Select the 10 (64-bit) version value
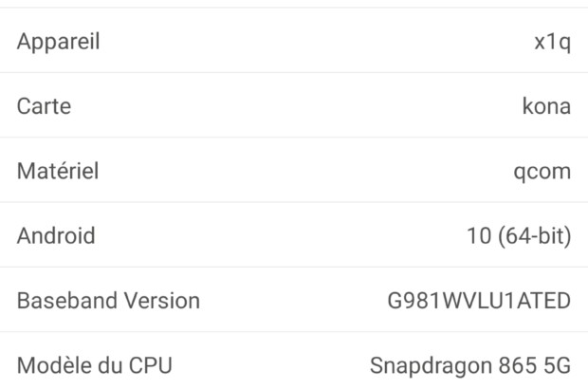Image resolution: width=588 pixels, height=389 pixels. [x=519, y=235]
